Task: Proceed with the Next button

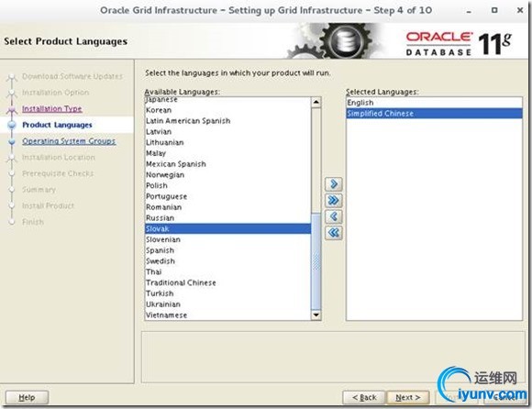Action: pos(408,397)
